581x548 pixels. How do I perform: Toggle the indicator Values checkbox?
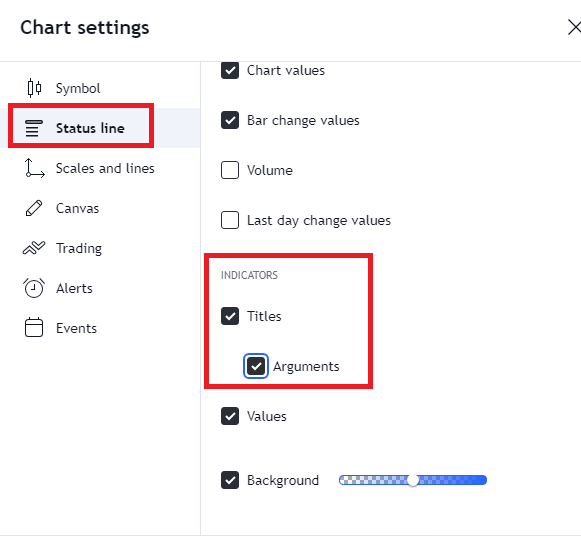(230, 416)
